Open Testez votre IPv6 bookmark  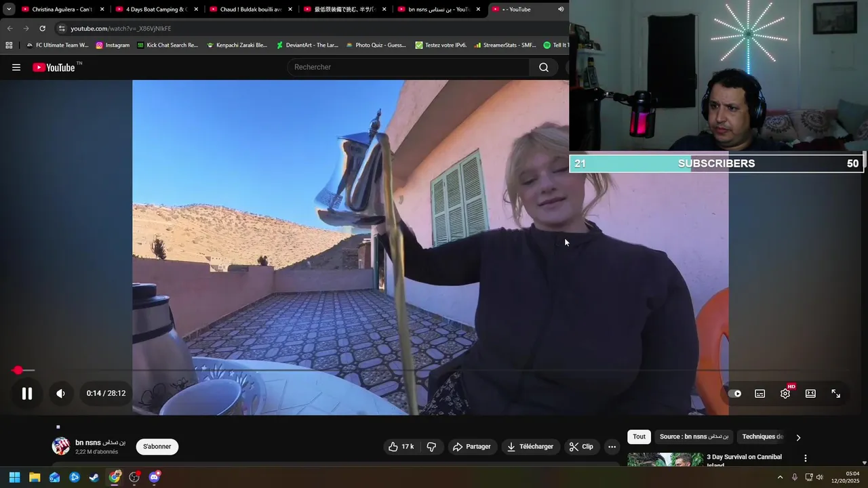point(441,45)
